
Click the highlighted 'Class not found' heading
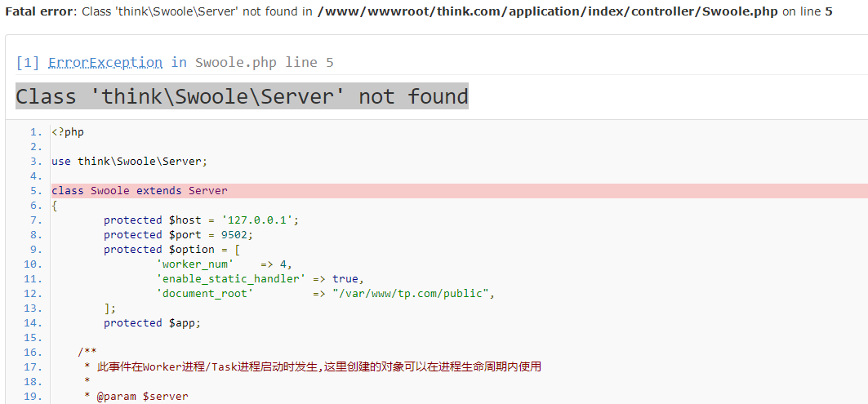(242, 96)
